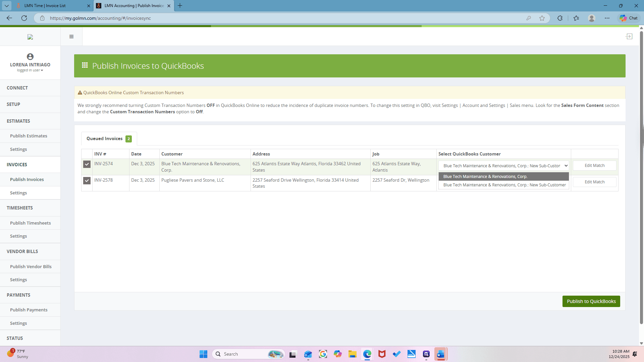The width and height of the screenshot is (644, 362).
Task: Open Microsoft Word from the taskbar
Action: (441, 354)
